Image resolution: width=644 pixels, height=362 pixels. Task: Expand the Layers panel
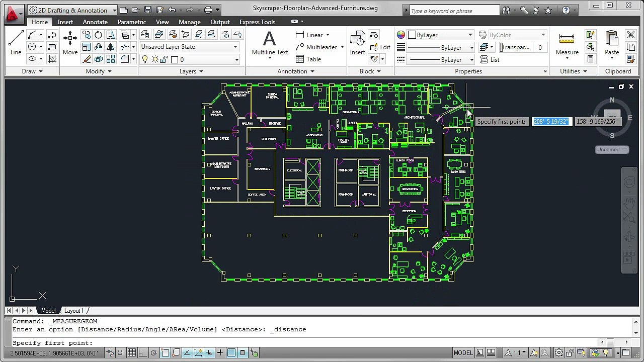point(191,71)
